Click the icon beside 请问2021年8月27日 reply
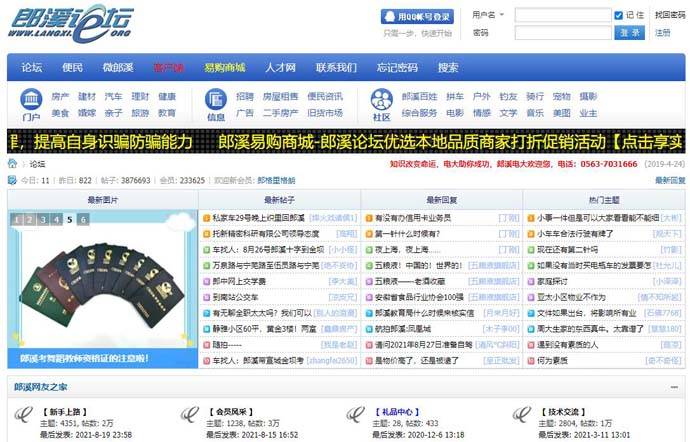Screen dimensions: 690x442 click(x=369, y=345)
